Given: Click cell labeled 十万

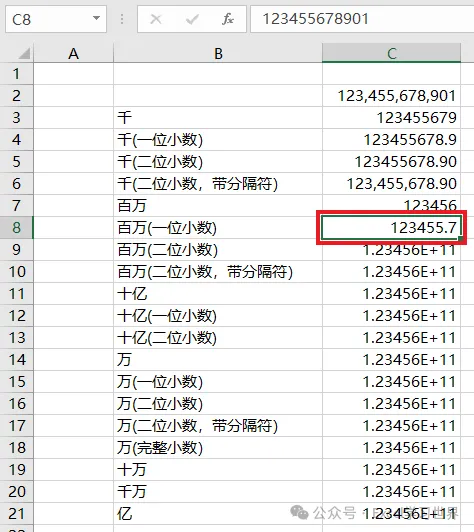Looking at the screenshot, I should 218,470.
